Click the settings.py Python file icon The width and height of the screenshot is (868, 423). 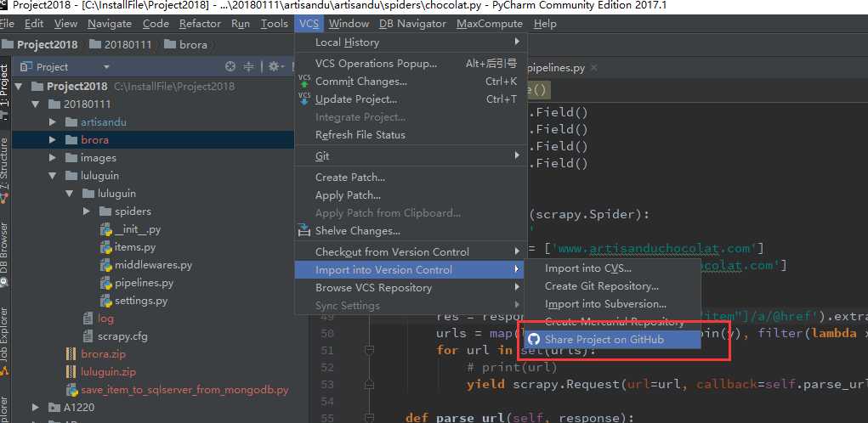[105, 301]
